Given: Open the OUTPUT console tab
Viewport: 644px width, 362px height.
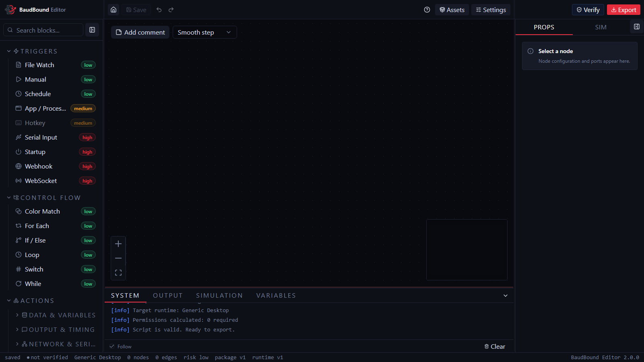Looking at the screenshot, I should 168,296.
